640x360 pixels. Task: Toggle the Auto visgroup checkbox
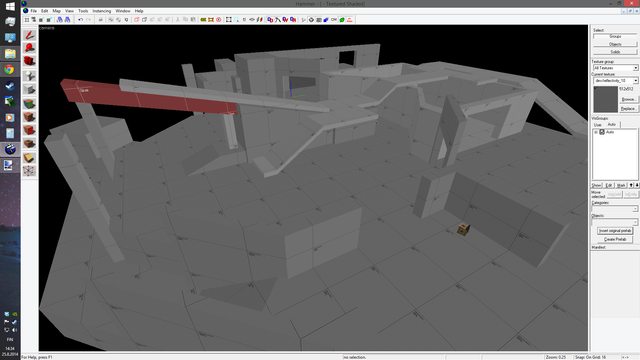602,132
